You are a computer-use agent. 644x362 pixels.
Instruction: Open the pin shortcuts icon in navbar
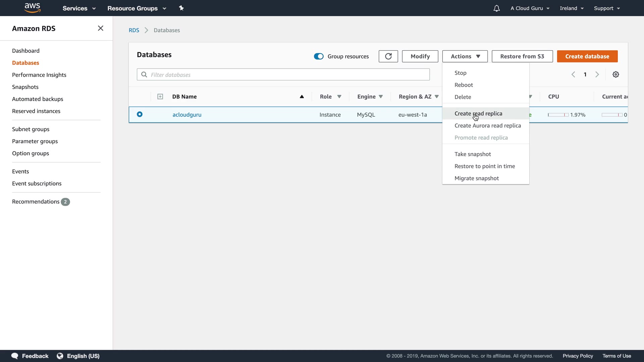pos(181,8)
